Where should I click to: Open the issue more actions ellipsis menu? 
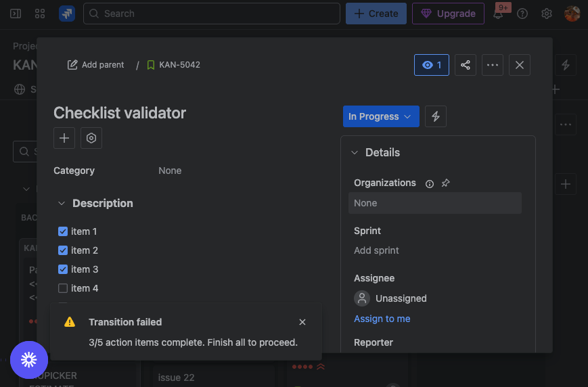pyautogui.click(x=493, y=65)
